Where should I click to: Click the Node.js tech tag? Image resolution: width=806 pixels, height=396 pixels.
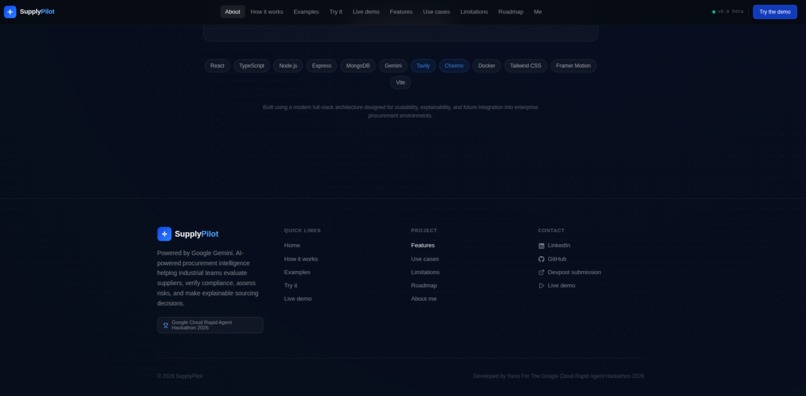coord(288,66)
